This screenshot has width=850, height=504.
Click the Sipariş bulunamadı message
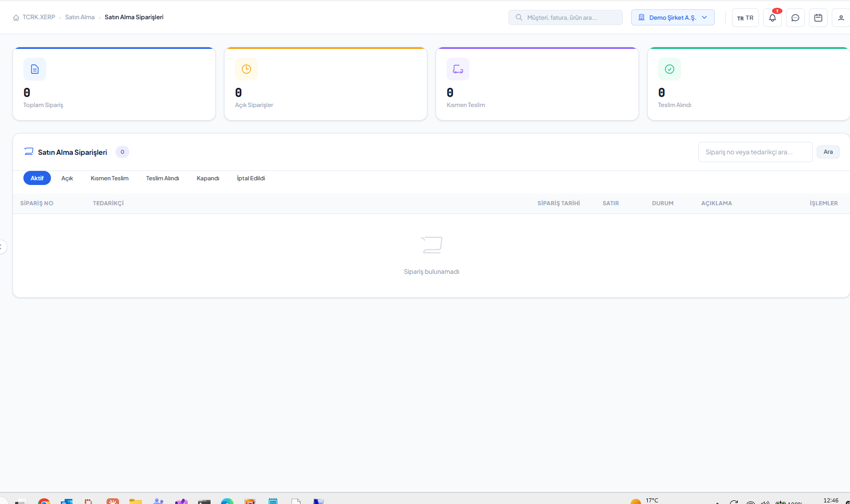tap(431, 272)
